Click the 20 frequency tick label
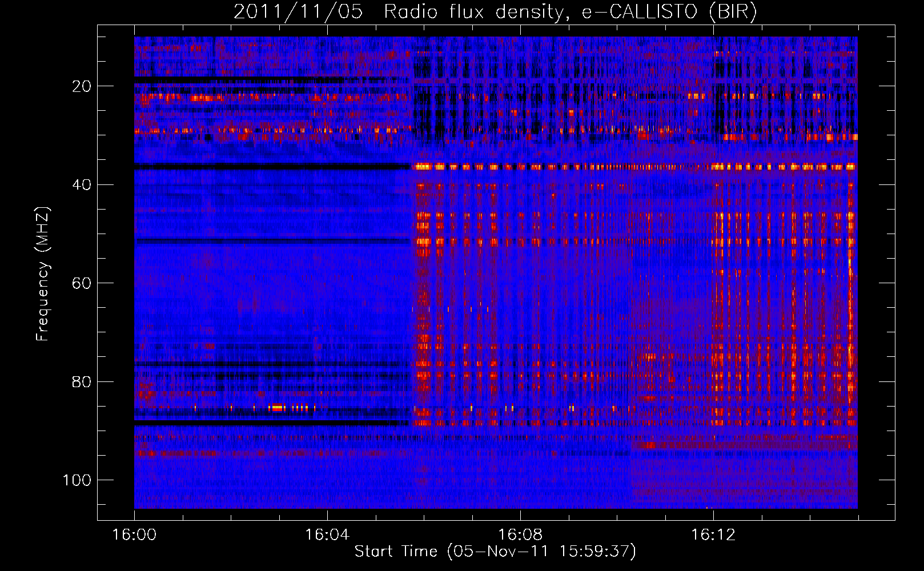Image resolution: width=924 pixels, height=571 pixels. pyautogui.click(x=82, y=86)
